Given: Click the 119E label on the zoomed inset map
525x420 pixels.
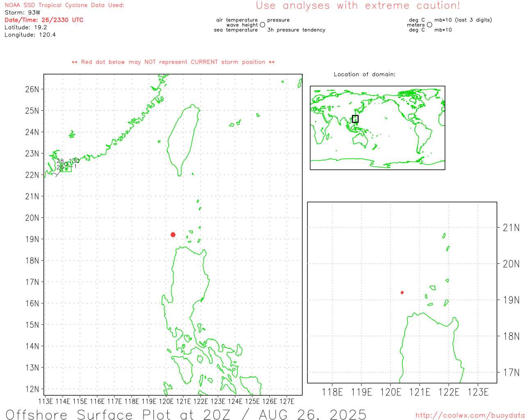Looking at the screenshot, I should click(x=361, y=392).
